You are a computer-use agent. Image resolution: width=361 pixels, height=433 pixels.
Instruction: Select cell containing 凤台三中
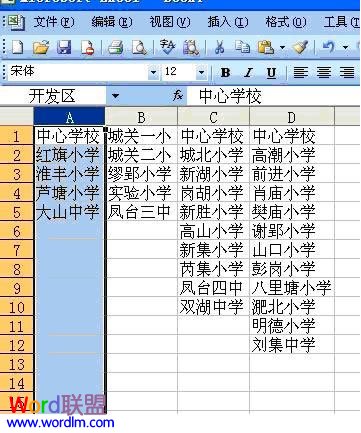pos(141,212)
